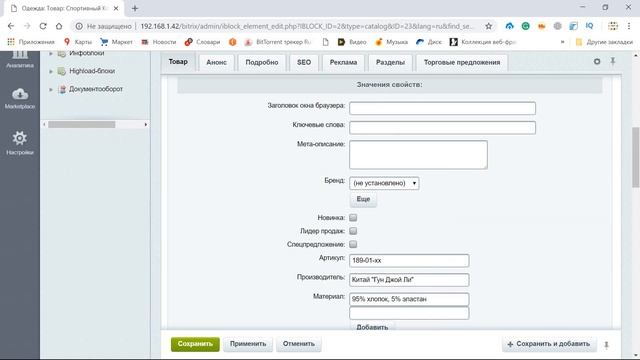Image resolution: width=640 pixels, height=360 pixels.
Task: Click the blue cloud extension icon
Action: coord(509,26)
